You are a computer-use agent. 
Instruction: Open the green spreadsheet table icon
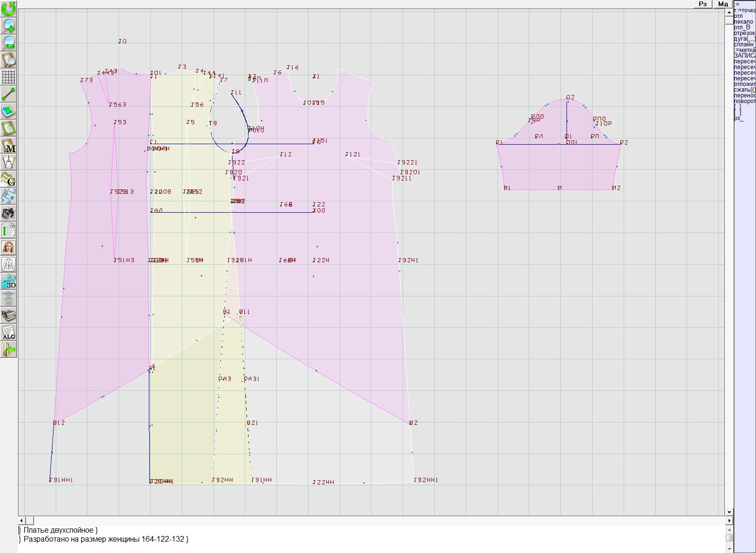pos(9,231)
